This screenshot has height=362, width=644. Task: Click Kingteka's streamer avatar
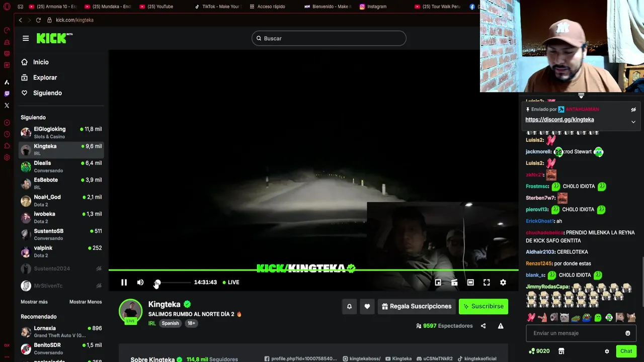[131, 311]
